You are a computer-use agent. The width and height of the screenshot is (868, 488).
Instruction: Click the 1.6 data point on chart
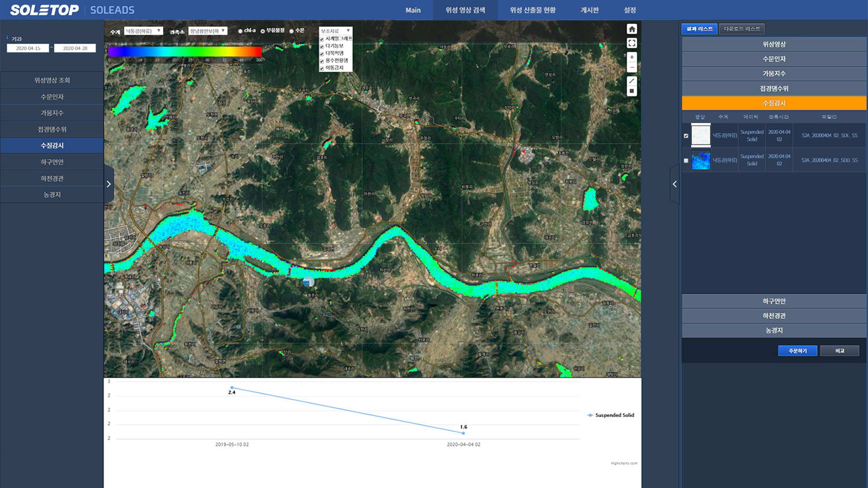[x=464, y=433]
